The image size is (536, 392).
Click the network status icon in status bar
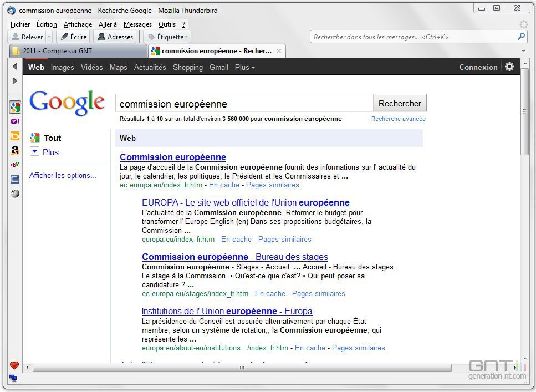pos(13,378)
